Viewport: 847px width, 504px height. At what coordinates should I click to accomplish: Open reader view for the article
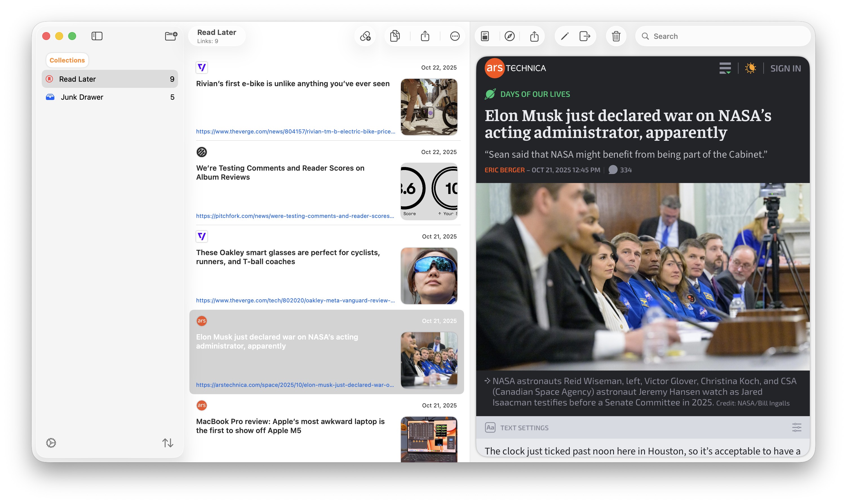point(485,36)
